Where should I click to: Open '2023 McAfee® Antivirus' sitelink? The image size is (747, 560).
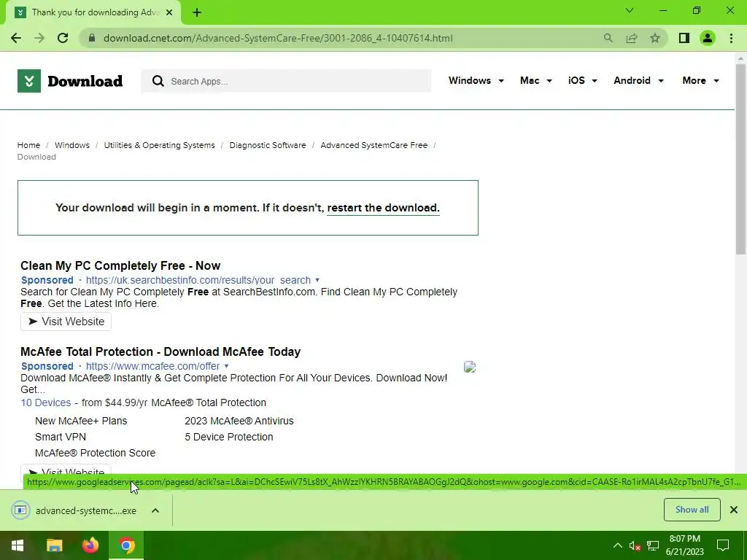pos(239,421)
